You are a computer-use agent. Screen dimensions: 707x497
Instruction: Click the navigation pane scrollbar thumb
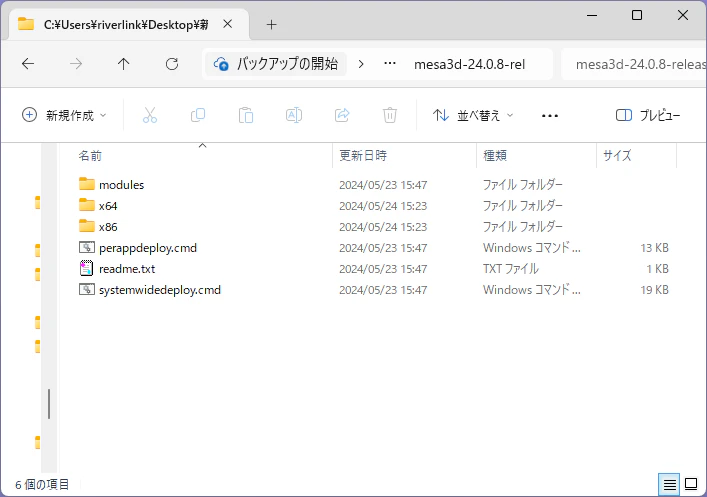click(49, 404)
